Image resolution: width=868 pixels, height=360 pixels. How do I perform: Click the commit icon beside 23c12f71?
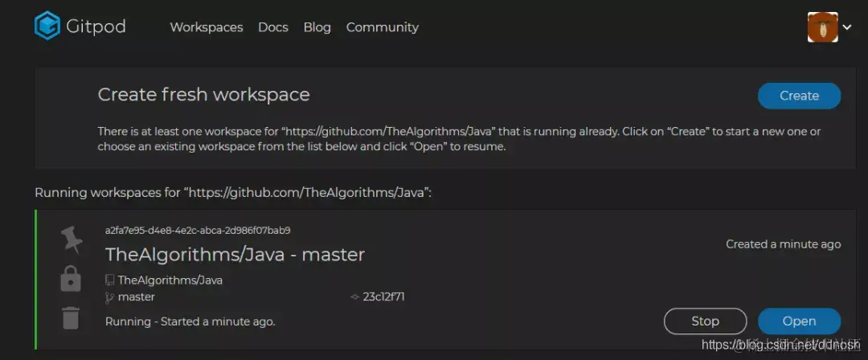click(x=355, y=297)
